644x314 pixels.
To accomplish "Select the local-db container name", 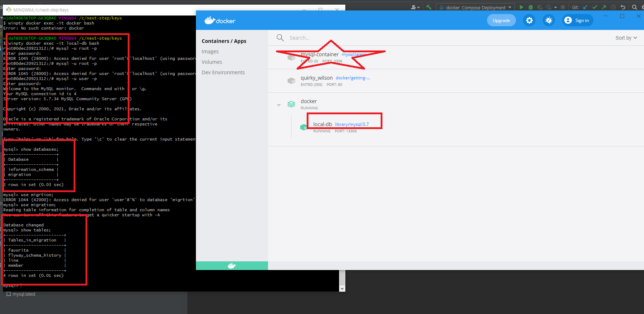I will [323, 124].
